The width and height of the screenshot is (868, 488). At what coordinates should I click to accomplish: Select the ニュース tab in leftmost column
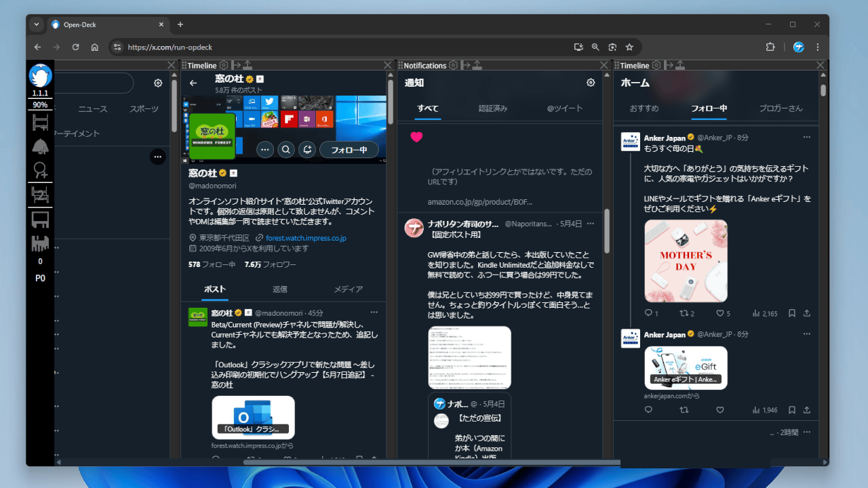coord(92,108)
